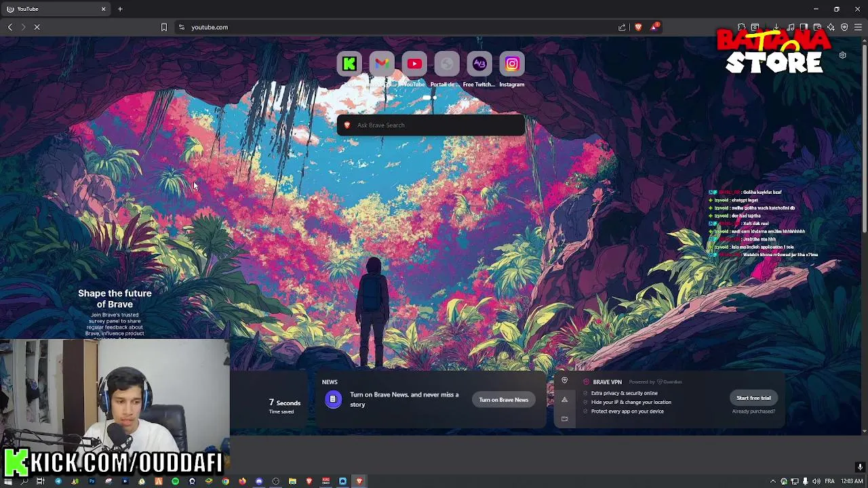Viewport: 868px width, 488px height.
Task: Open Leo AI sparkle icon
Action: (x=831, y=27)
